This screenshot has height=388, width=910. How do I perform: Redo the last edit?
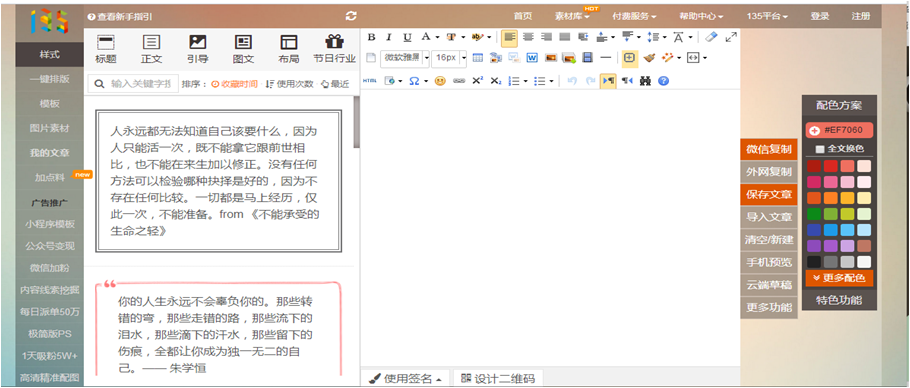(x=590, y=81)
